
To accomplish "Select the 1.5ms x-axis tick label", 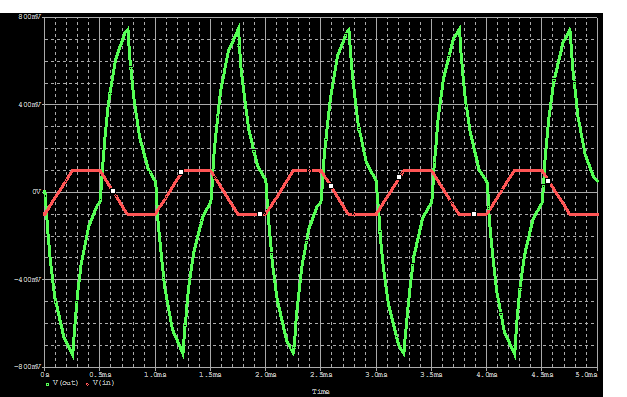I will tap(210, 375).
